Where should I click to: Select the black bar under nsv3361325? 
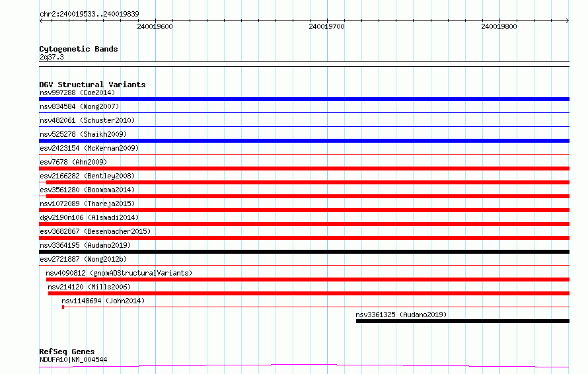click(462, 321)
